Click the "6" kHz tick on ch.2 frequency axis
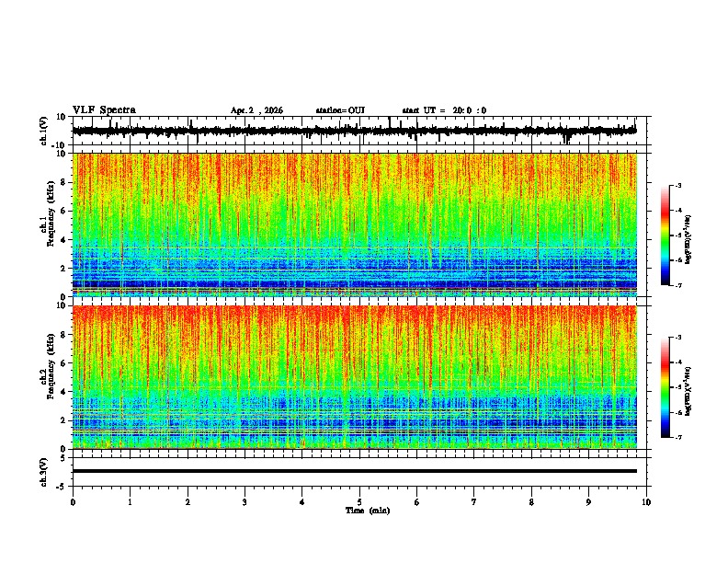 coord(63,363)
